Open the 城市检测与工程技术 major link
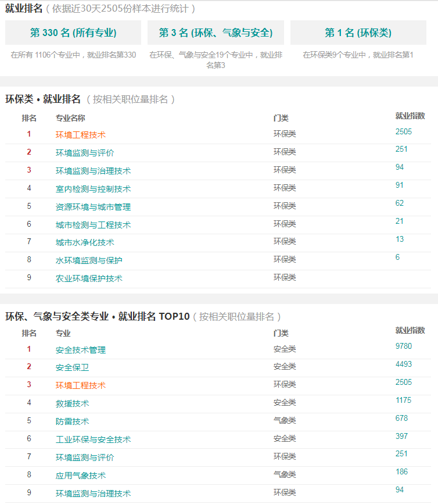The width and height of the screenshot is (438, 504). 93,225
